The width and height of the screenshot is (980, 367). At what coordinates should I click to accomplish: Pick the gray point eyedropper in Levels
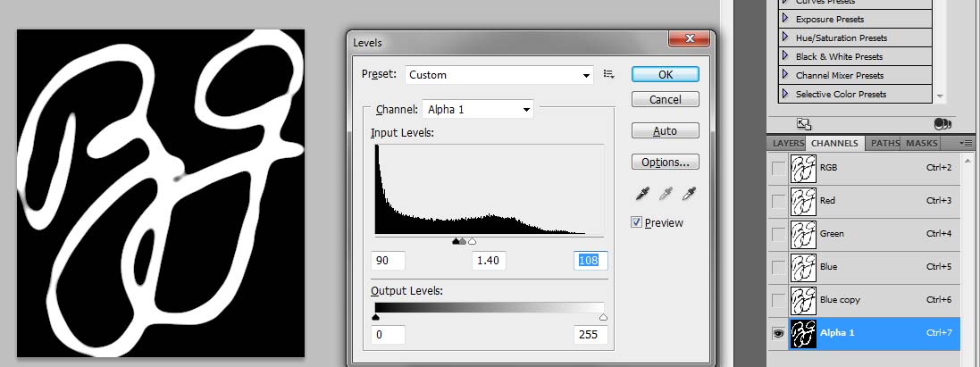tap(665, 194)
